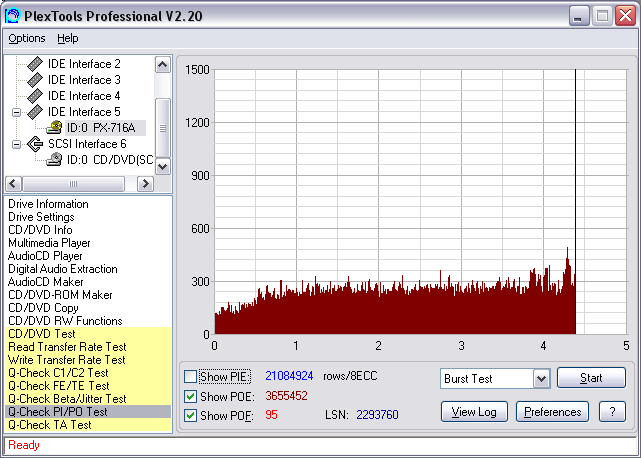Click the tree scroll down arrow

(x=163, y=166)
